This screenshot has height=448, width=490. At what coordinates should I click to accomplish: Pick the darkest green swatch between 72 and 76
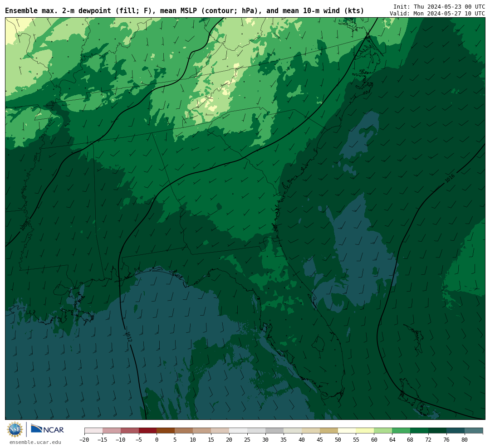point(438,431)
